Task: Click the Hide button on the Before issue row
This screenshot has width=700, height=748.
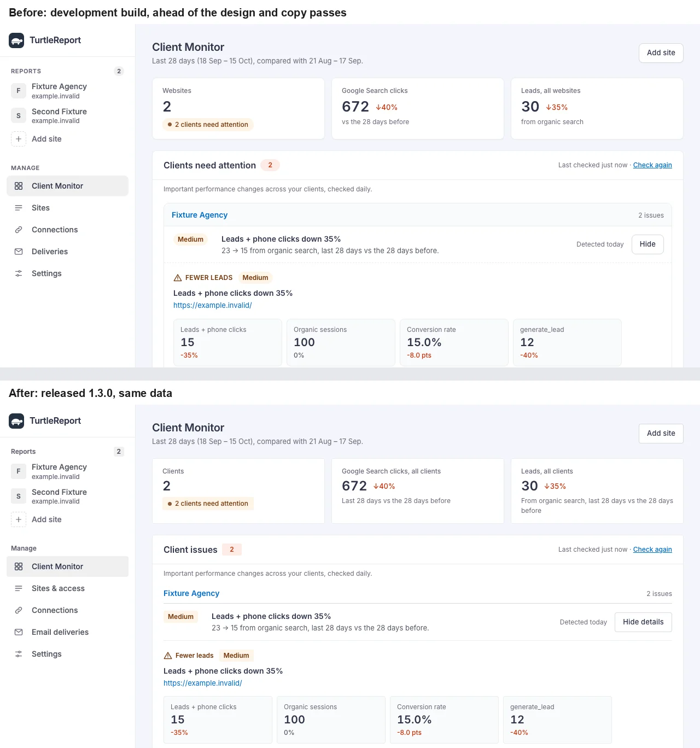Action: pos(647,244)
